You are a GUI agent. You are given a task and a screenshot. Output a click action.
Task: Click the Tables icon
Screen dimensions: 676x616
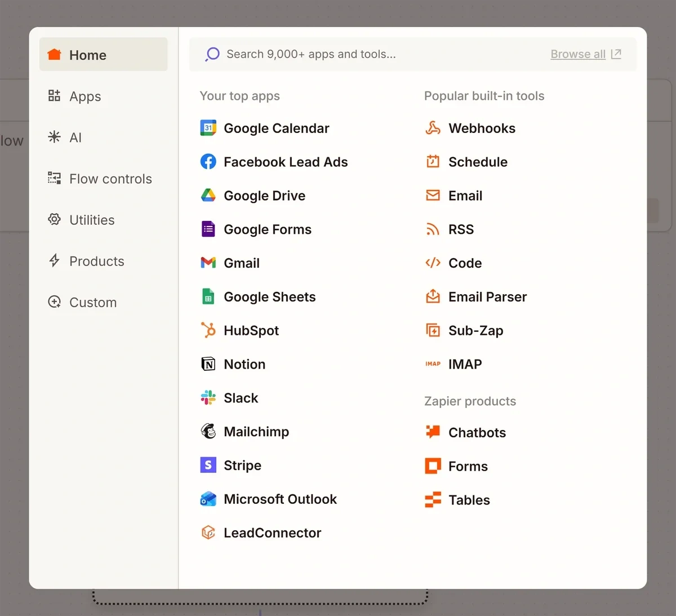(x=433, y=500)
